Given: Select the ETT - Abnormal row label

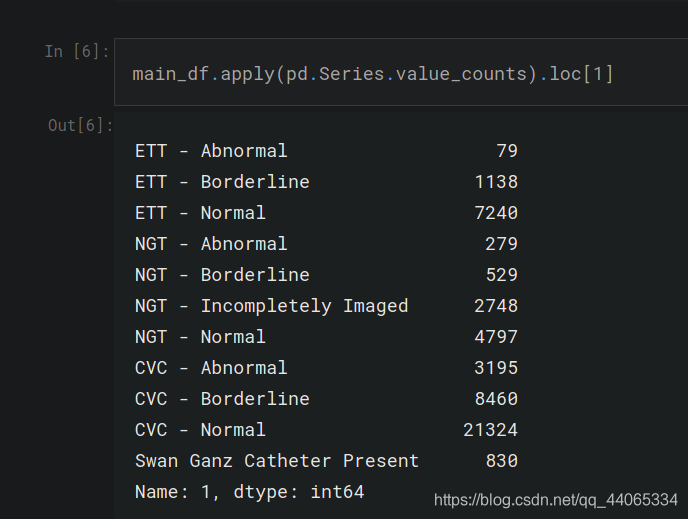Looking at the screenshot, I should (211, 151).
